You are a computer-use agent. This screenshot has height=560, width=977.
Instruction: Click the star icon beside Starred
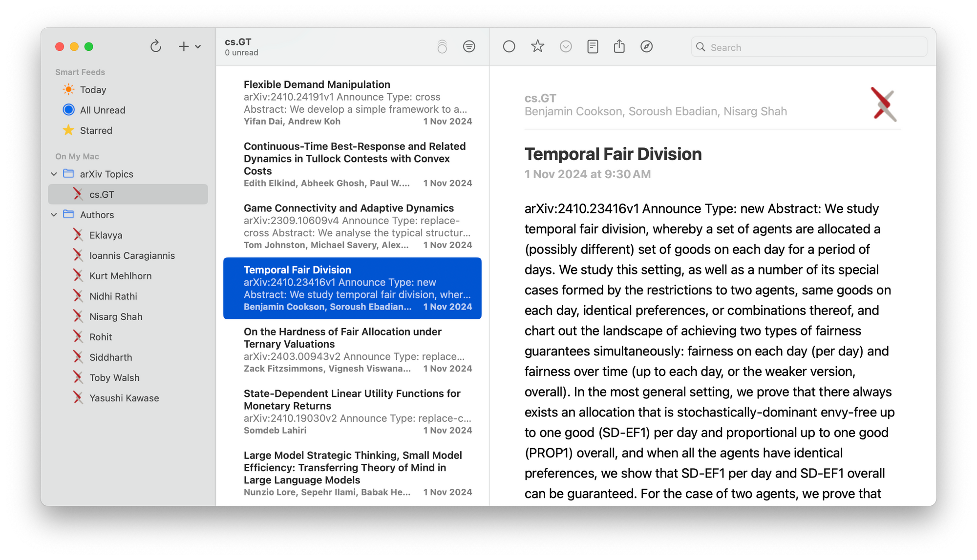tap(68, 130)
